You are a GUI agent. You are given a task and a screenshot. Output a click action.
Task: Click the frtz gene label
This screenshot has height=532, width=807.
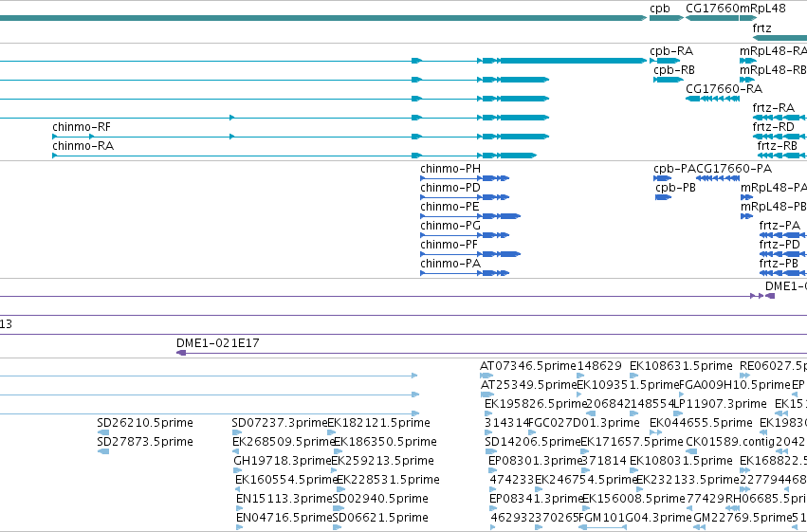pyautogui.click(x=761, y=28)
